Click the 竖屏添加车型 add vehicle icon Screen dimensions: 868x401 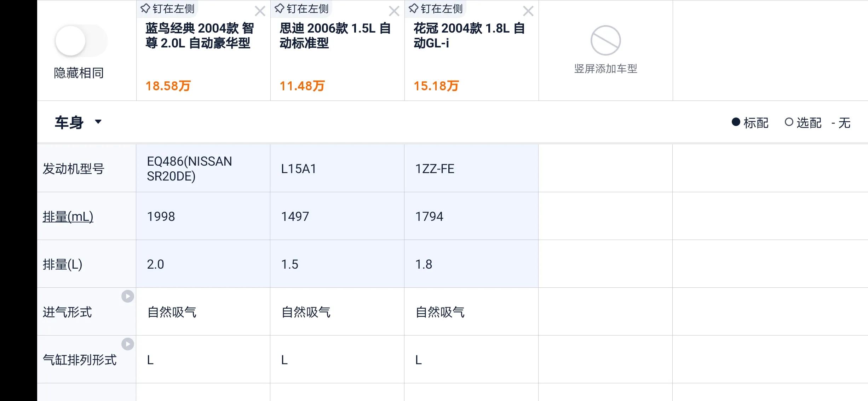(x=605, y=40)
